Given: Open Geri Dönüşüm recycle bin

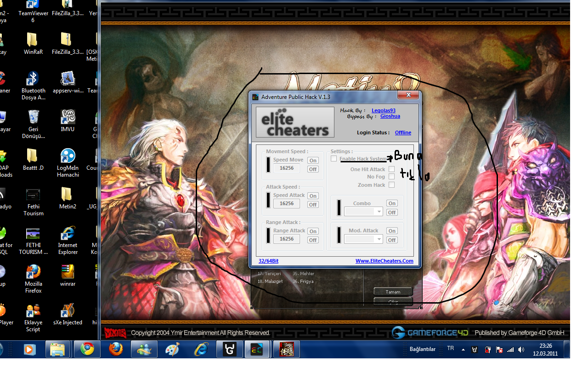Looking at the screenshot, I should tap(33, 124).
